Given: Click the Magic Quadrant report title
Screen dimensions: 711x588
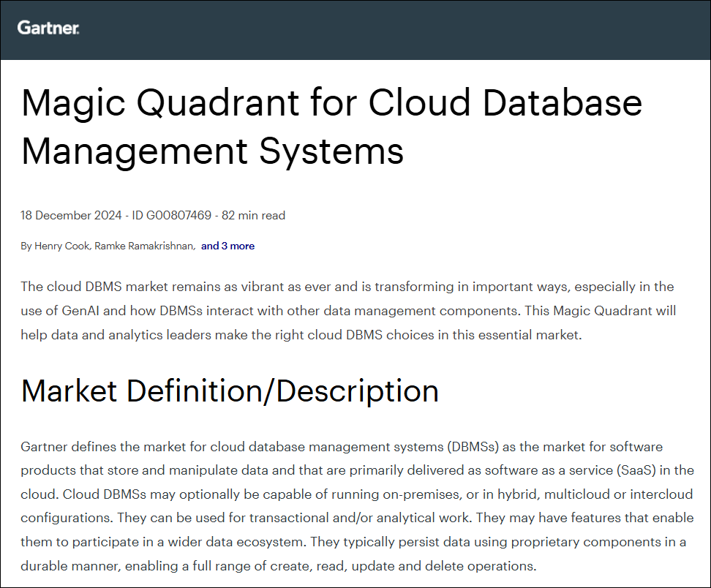Looking at the screenshot, I should 331,103.
